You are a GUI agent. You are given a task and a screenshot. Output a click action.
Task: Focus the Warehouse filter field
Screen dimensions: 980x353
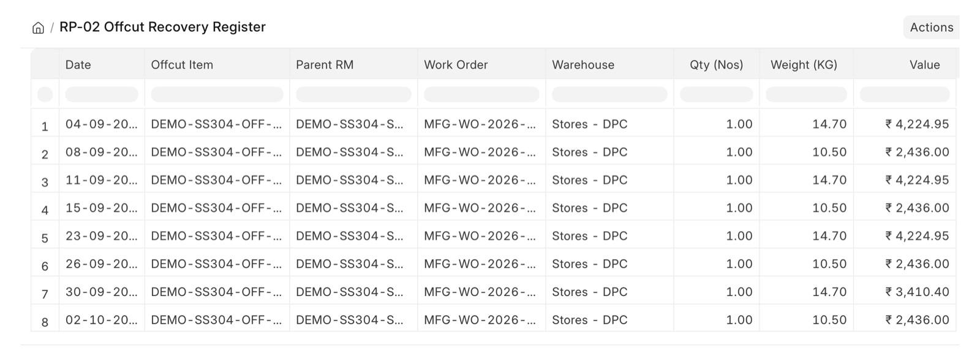609,94
